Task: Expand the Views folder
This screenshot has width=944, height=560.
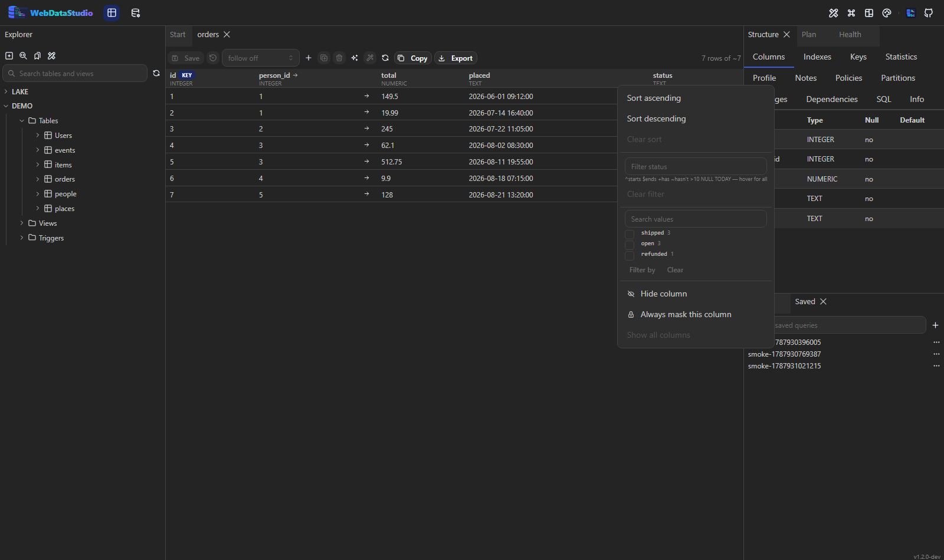Action: (x=22, y=223)
